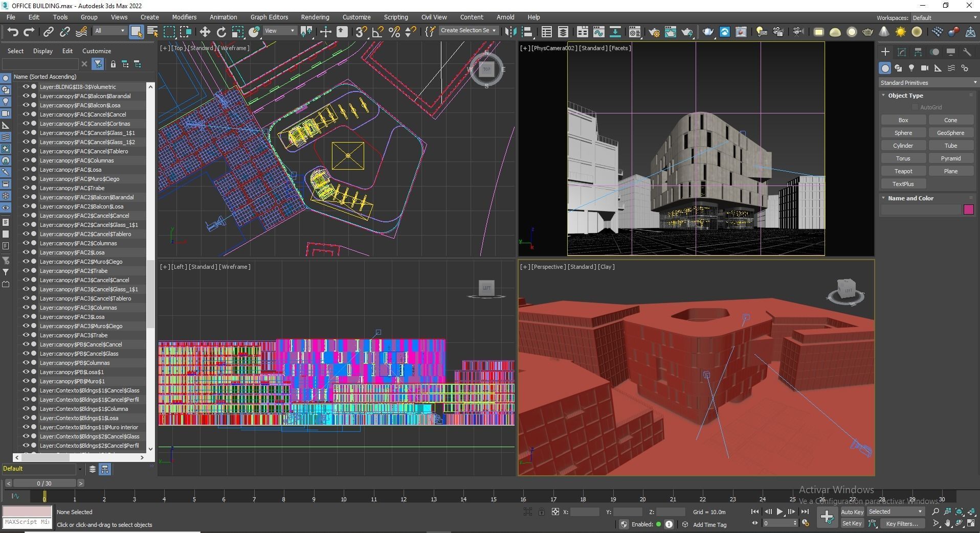Screen dimensions: 980x533
Task: Toggle Percent Snap icon
Action: pos(394,32)
